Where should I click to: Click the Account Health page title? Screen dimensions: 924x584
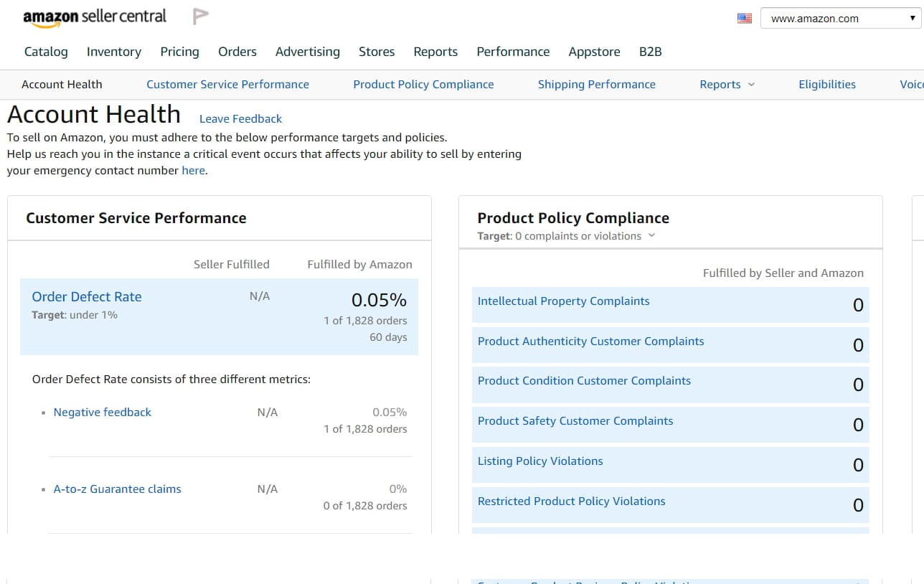(x=94, y=115)
